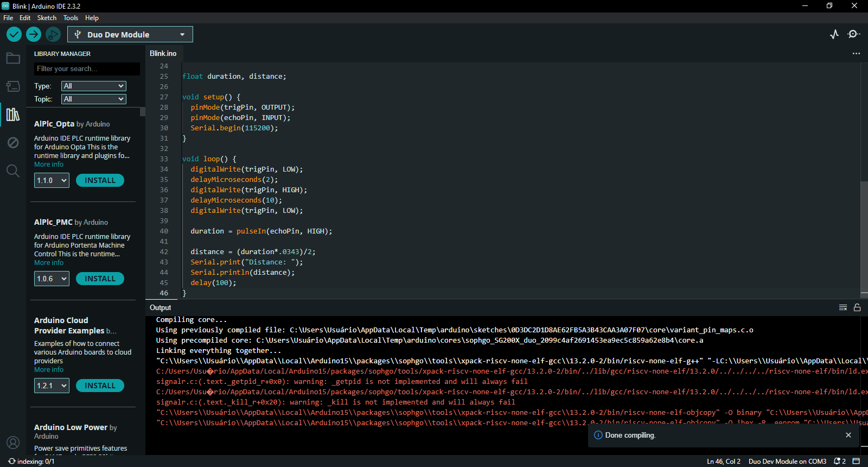The image size is (868, 467).
Task: Open the Tools menu
Action: [x=71, y=18]
